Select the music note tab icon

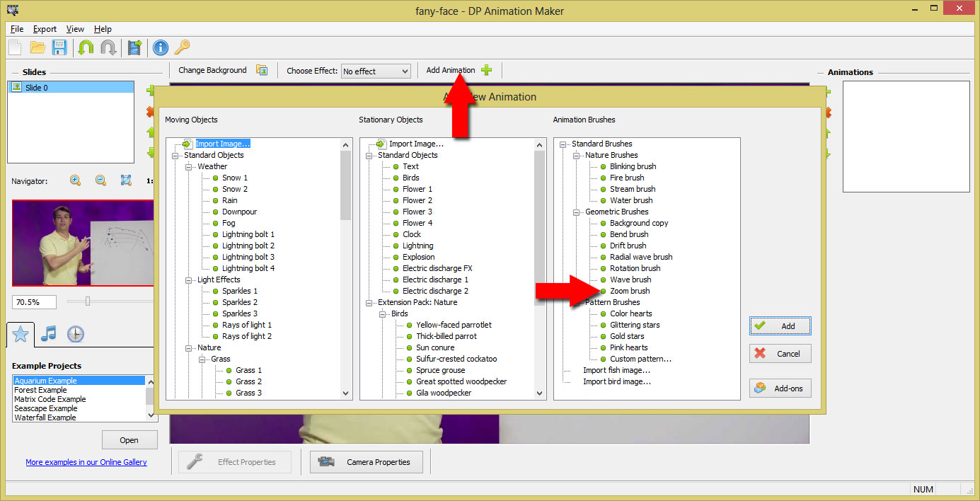tap(48, 333)
